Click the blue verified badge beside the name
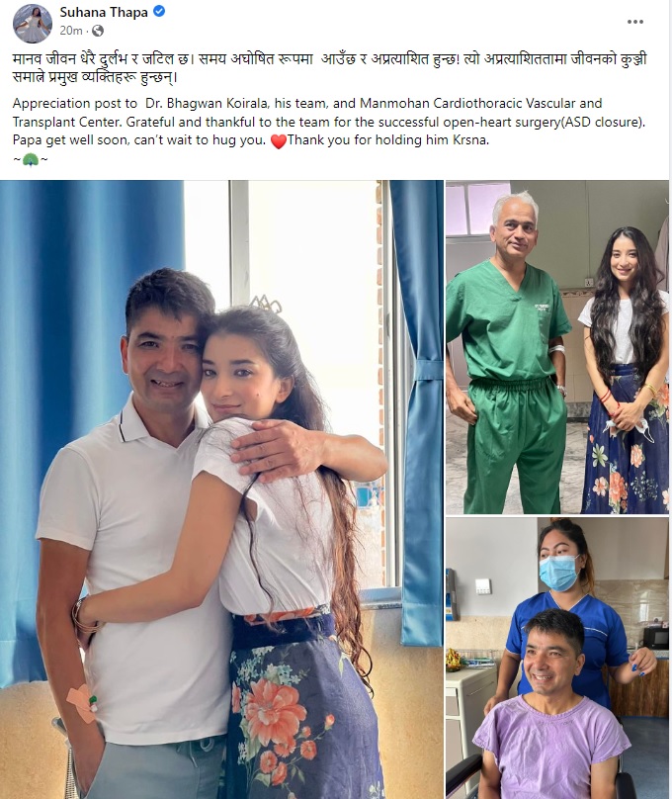The height and width of the screenshot is (799, 672). tap(159, 11)
